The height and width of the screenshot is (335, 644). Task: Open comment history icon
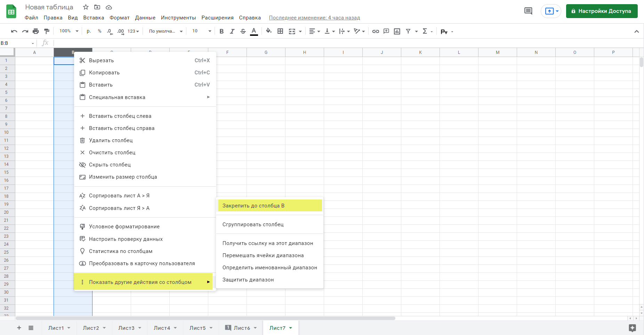[528, 11]
